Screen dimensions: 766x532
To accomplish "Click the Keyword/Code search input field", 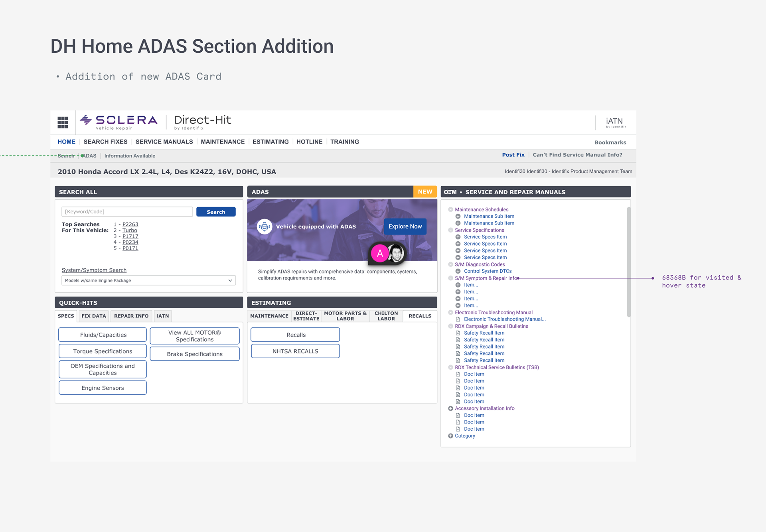I will point(127,212).
